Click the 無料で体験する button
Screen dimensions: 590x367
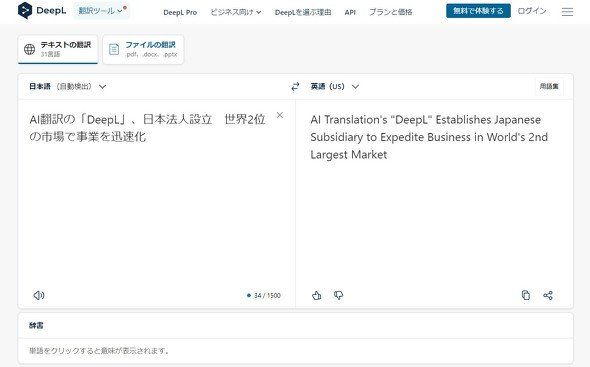click(x=478, y=11)
